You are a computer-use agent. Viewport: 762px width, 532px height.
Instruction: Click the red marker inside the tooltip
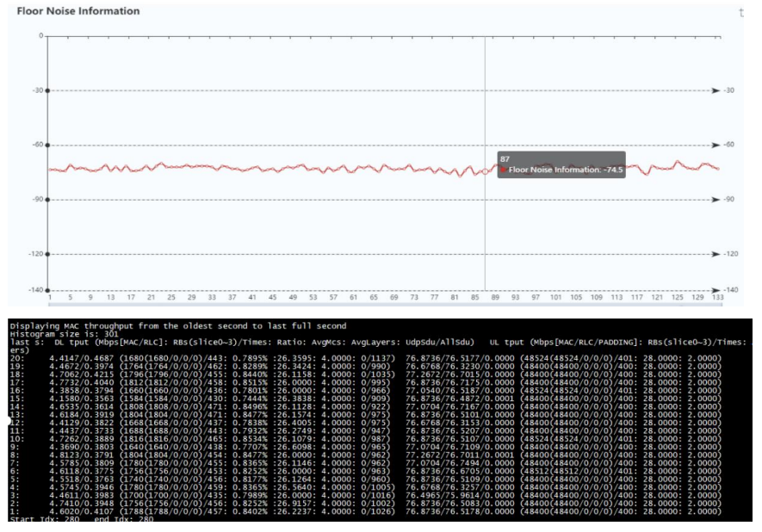pos(503,170)
